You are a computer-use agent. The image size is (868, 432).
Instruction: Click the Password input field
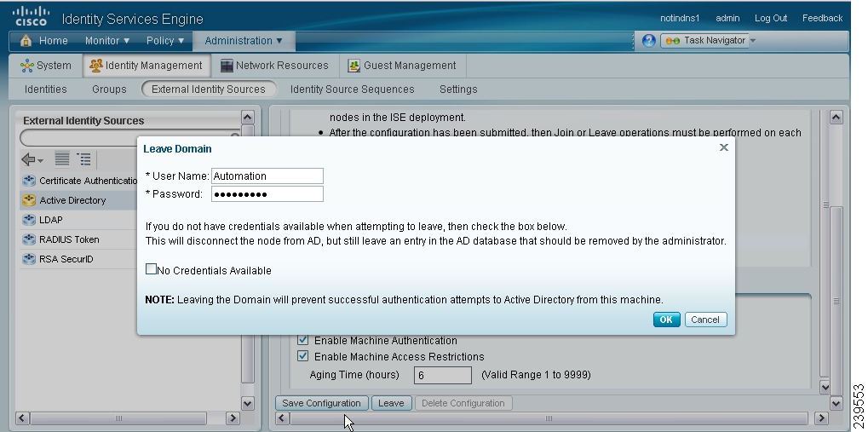pos(267,194)
